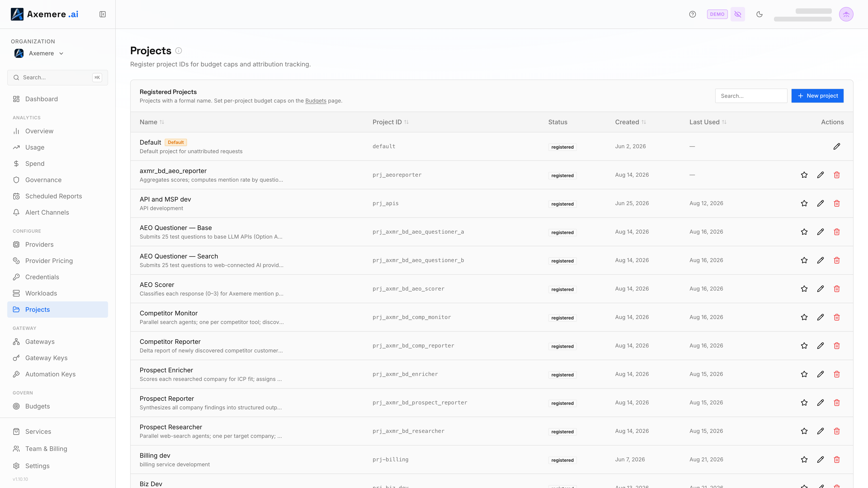The width and height of the screenshot is (868, 488).
Task: Delete the API and MSP dev project
Action: [837, 203]
